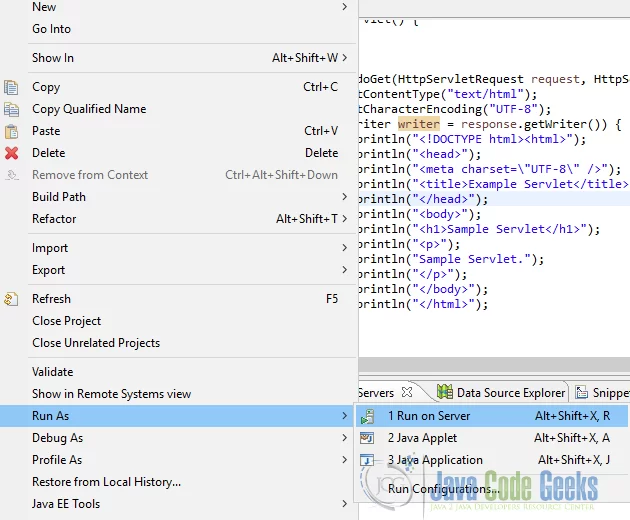Expand the Build Path submenu arrow
Viewport: 630px width, 520px height.
(x=344, y=197)
